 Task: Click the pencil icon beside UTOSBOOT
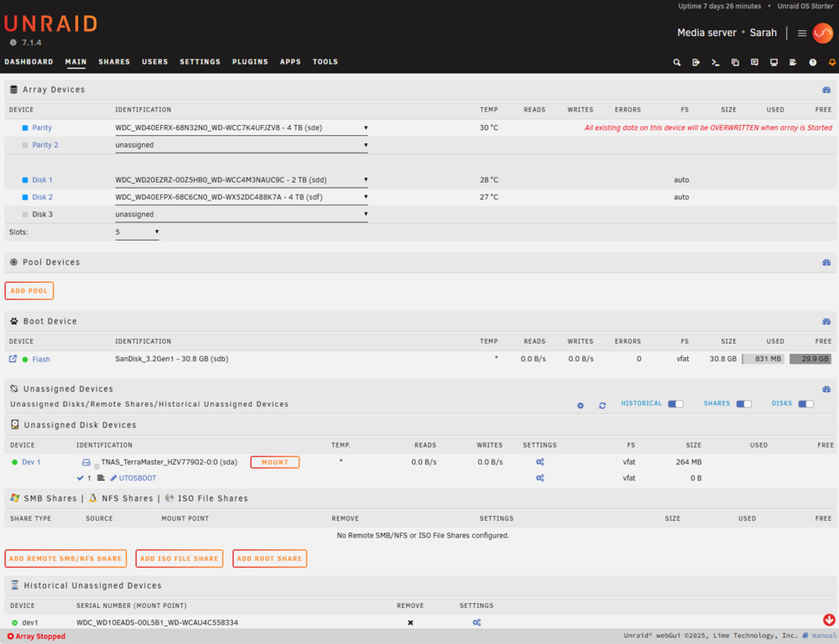(x=113, y=478)
